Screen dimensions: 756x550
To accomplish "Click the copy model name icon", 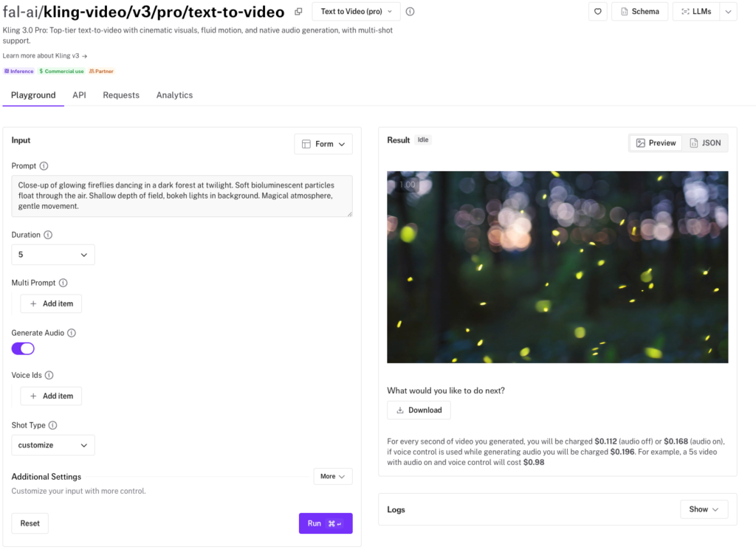I will pyautogui.click(x=298, y=12).
